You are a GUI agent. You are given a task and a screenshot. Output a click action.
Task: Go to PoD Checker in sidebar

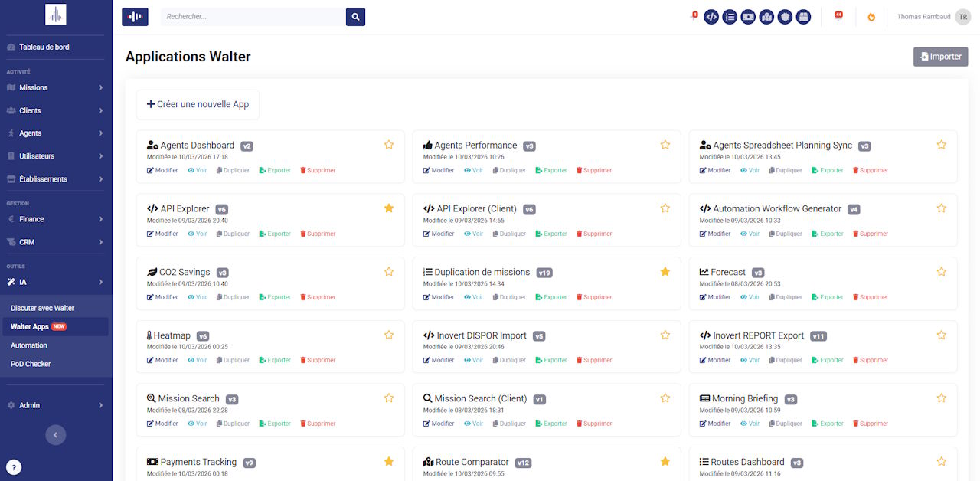tap(31, 364)
